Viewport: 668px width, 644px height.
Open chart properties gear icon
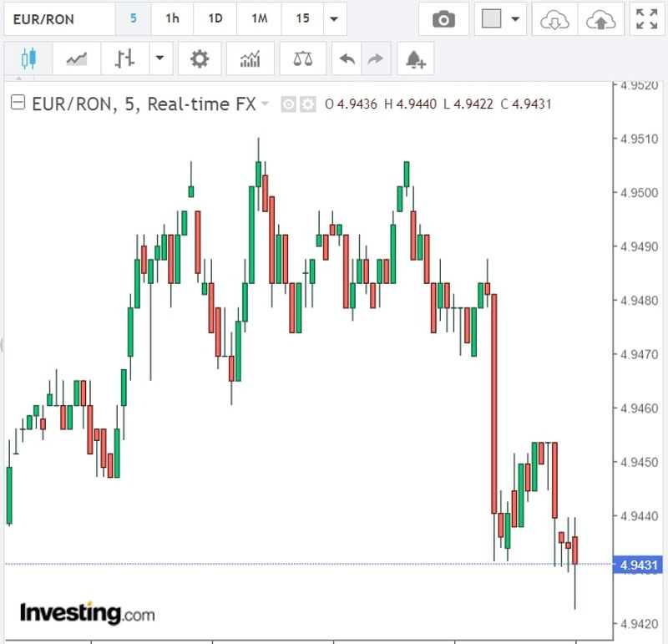[200, 59]
